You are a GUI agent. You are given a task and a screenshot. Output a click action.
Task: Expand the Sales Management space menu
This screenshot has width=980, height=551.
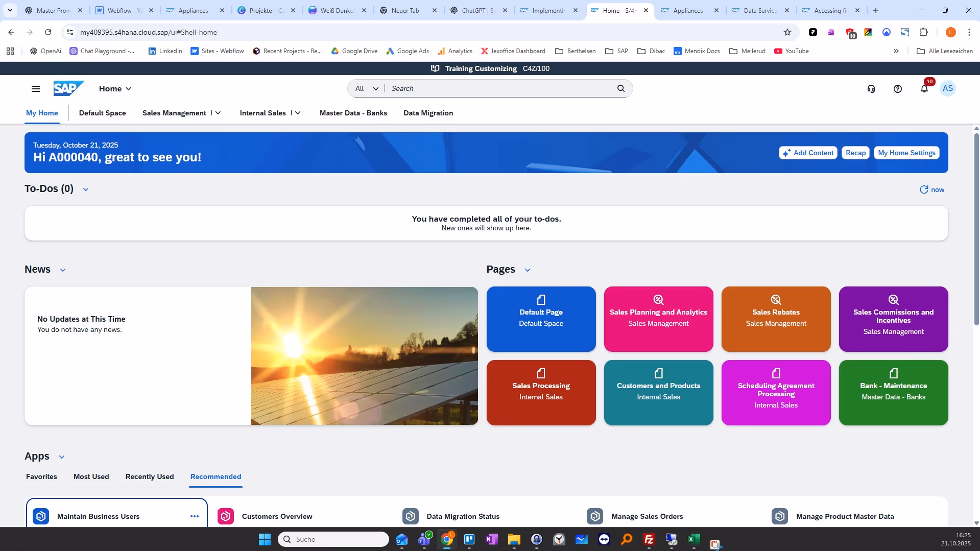tap(218, 113)
